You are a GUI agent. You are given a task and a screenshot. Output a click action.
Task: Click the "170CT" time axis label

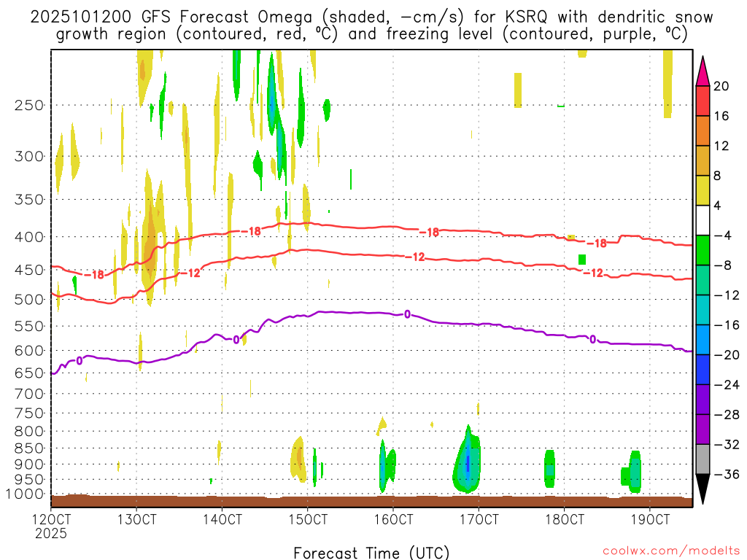(479, 519)
